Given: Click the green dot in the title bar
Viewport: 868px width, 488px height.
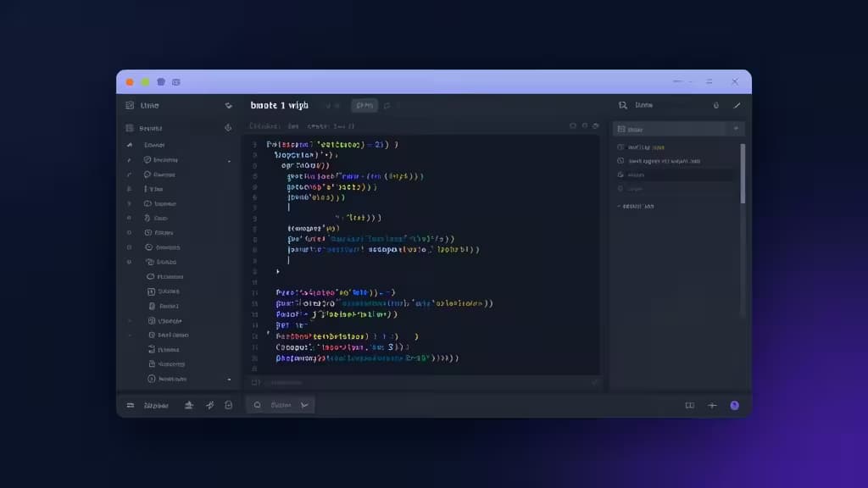Looking at the screenshot, I should coord(145,82).
